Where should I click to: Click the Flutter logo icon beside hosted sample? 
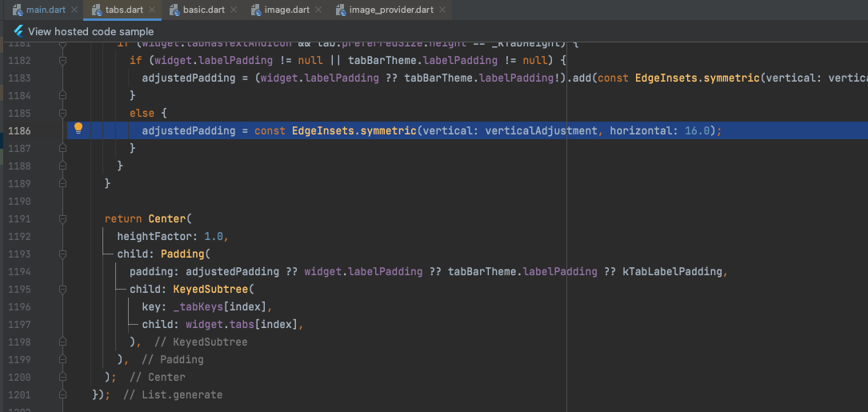(18, 31)
